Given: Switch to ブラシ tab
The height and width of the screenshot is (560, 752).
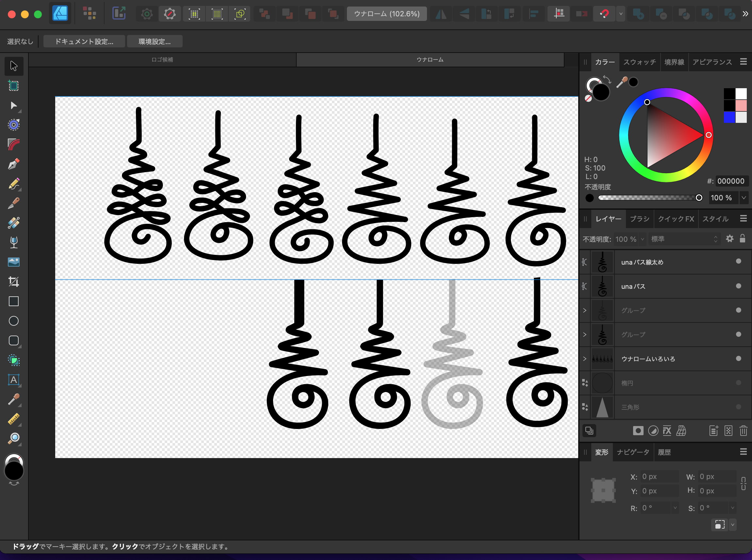Looking at the screenshot, I should coord(639,219).
